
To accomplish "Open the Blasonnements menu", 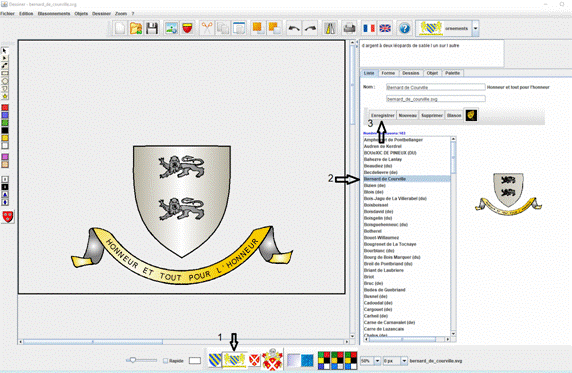I will click(x=54, y=14).
